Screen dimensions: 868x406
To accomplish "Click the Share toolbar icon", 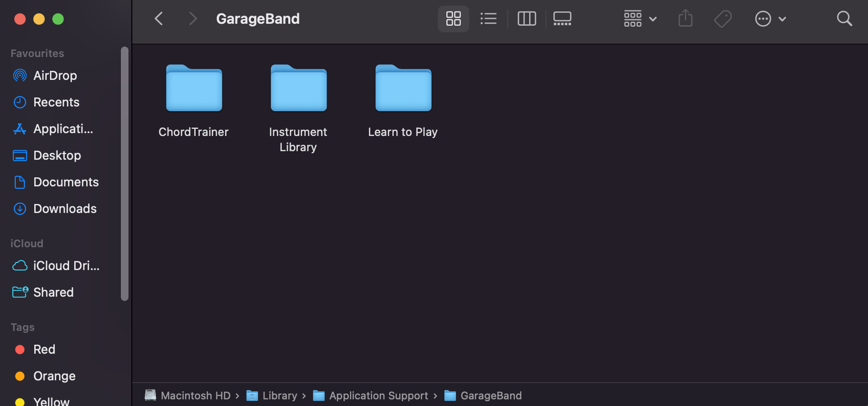I will coord(685,19).
